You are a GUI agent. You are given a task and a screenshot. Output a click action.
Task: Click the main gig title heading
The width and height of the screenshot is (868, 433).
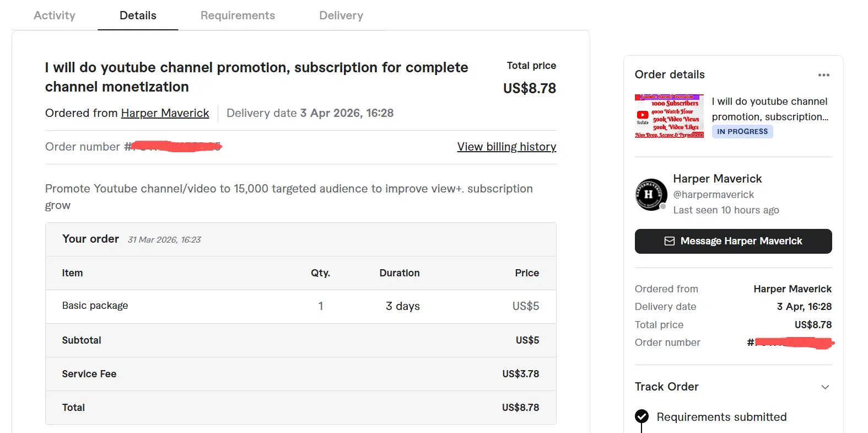pyautogui.click(x=256, y=77)
